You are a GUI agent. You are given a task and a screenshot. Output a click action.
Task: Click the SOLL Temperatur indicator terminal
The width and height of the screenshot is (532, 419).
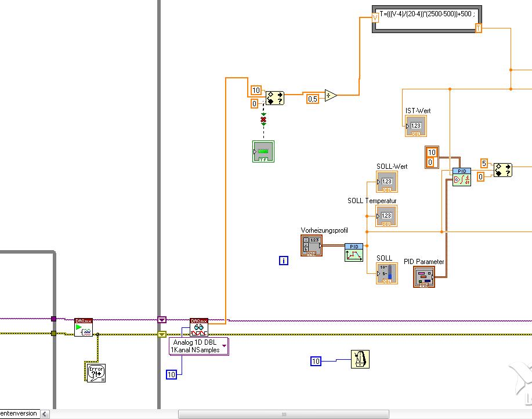tap(386, 216)
